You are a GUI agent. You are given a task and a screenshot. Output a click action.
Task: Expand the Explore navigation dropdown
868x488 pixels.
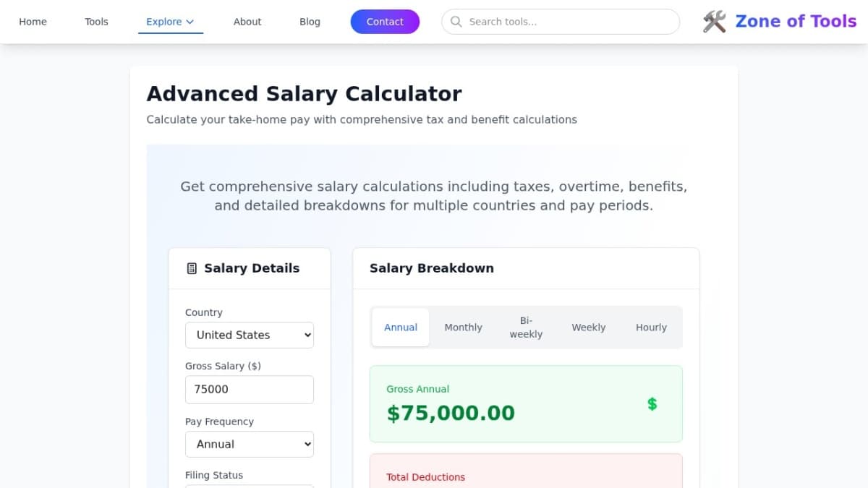tap(170, 22)
